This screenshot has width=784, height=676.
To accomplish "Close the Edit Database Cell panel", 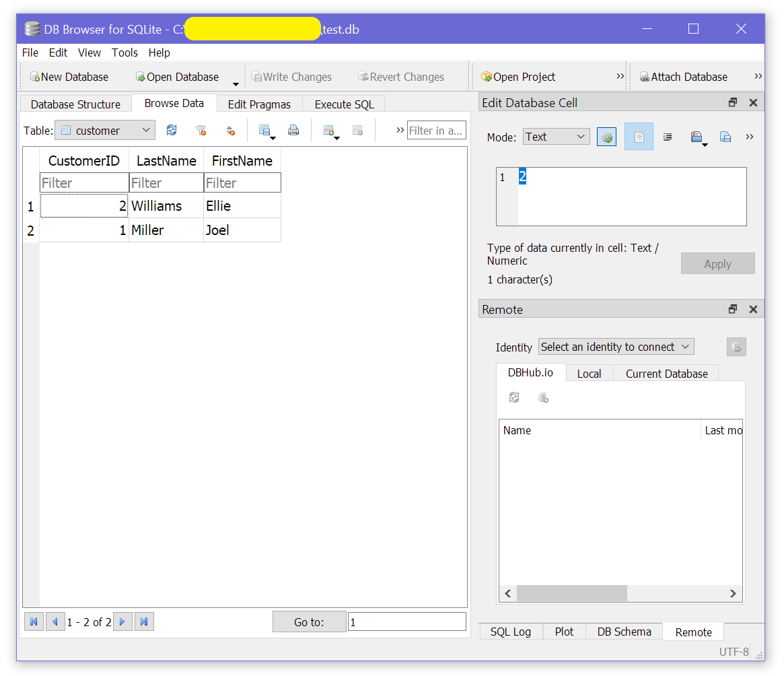I will click(753, 102).
